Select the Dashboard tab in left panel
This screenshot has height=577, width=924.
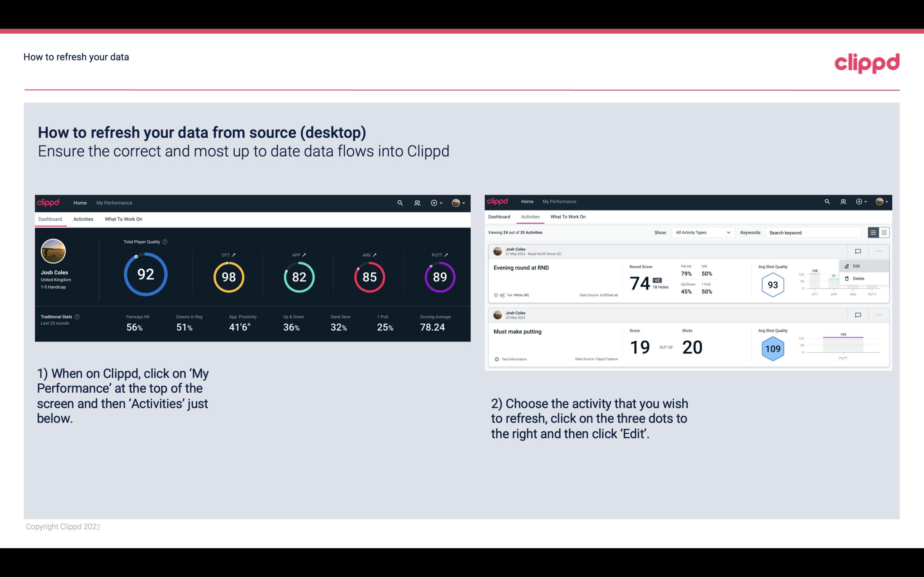click(50, 219)
